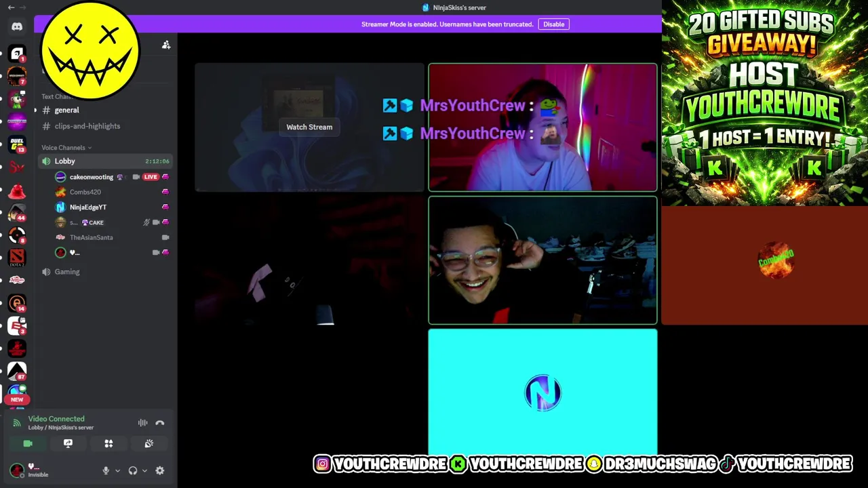Go back with the arrow at top left
868x488 pixels.
11,7
